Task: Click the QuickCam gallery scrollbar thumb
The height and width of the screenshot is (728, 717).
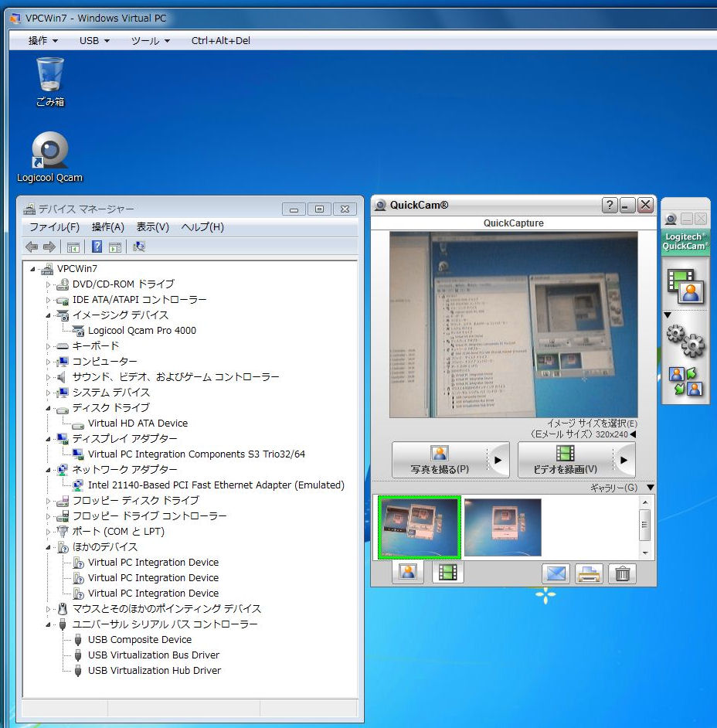Action: 644,525
